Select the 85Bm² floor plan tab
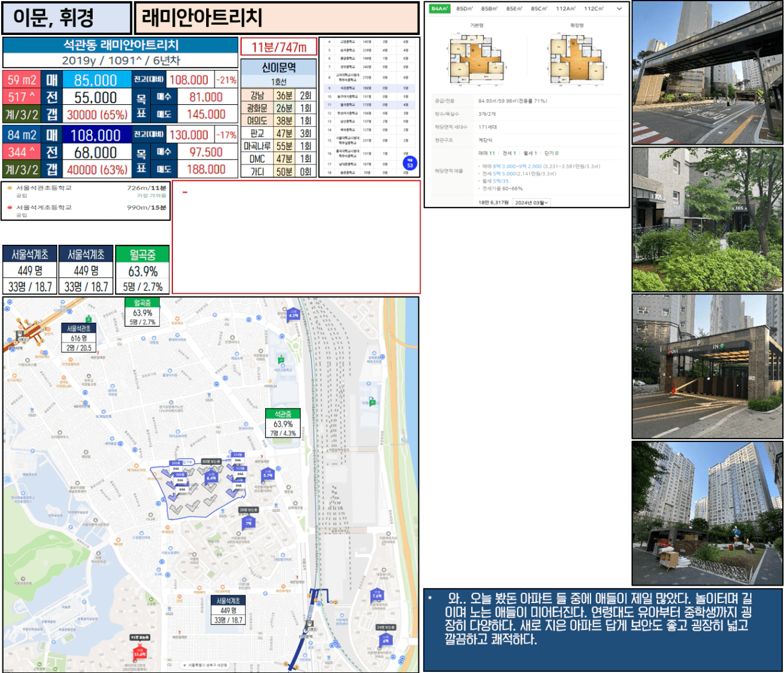Viewport: 784px width, 673px height. 489,8
